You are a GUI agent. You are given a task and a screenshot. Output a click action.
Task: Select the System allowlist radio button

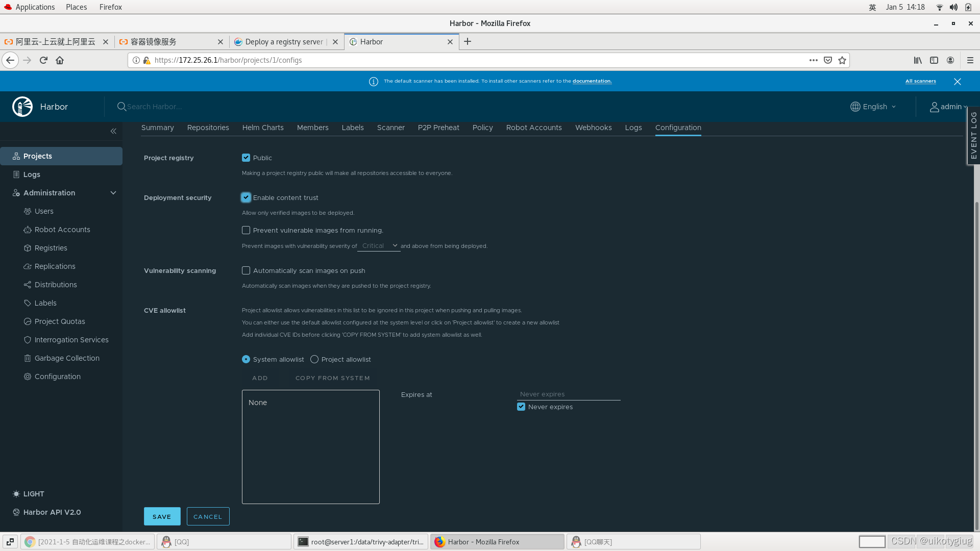[246, 359]
